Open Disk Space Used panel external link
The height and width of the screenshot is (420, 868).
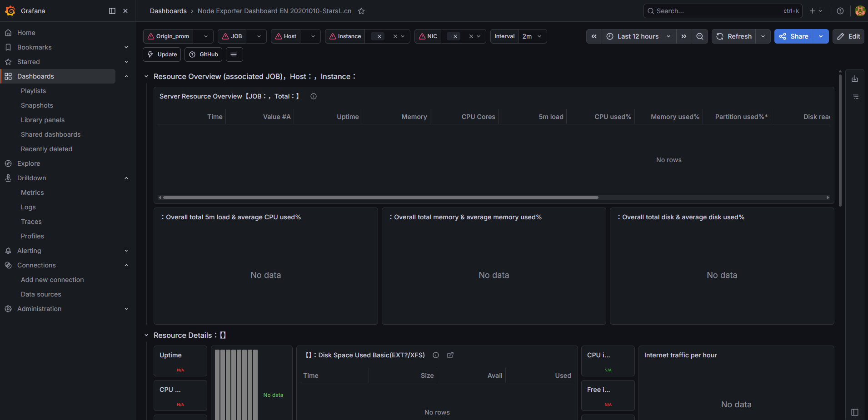[x=450, y=355]
